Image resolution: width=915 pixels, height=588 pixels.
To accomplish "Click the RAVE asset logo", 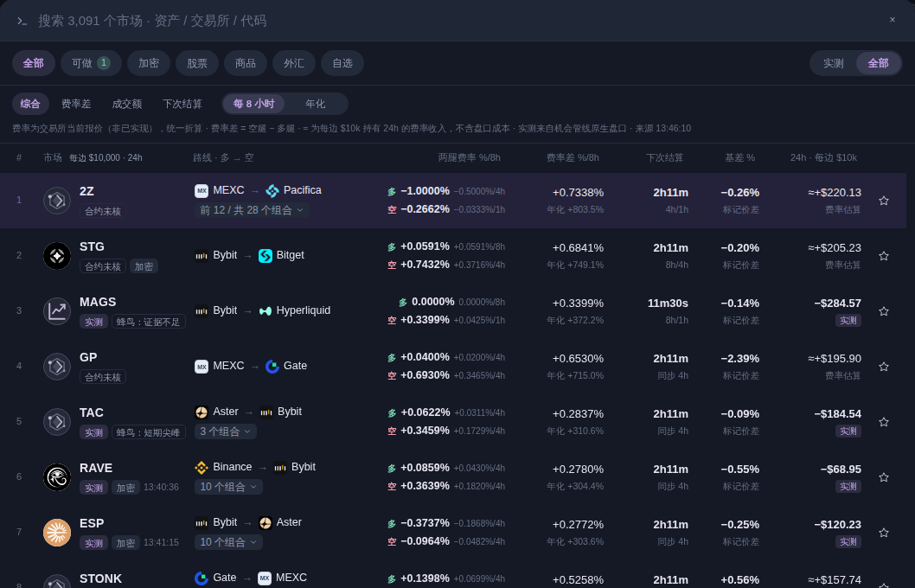I will [57, 477].
